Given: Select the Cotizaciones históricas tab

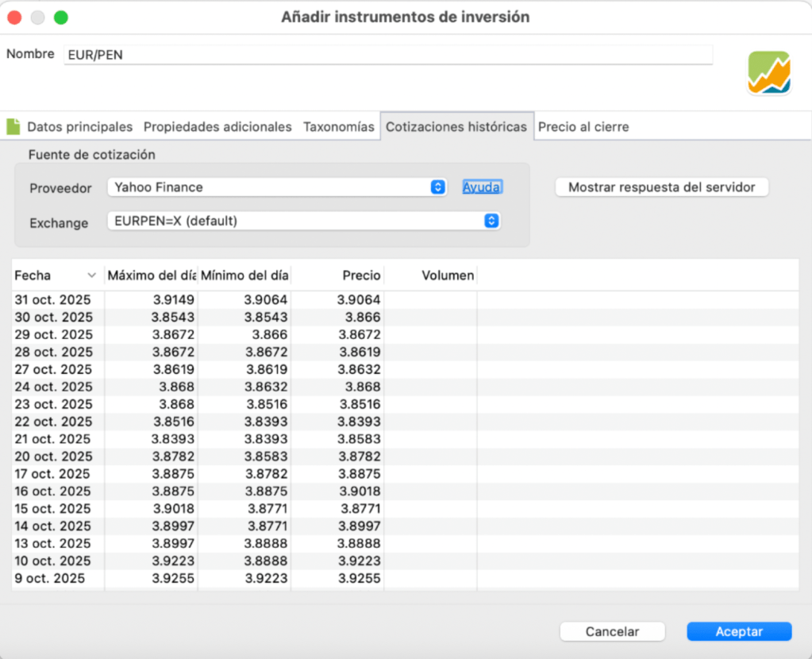Looking at the screenshot, I should pyautogui.click(x=456, y=127).
